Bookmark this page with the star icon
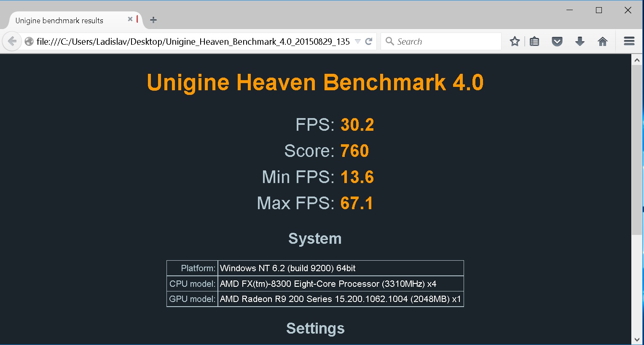 (515, 41)
